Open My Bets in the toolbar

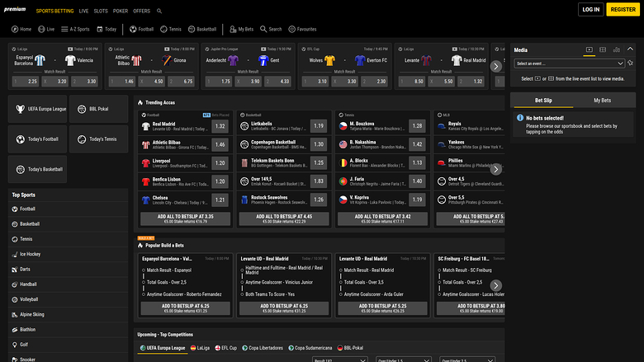[241, 29]
